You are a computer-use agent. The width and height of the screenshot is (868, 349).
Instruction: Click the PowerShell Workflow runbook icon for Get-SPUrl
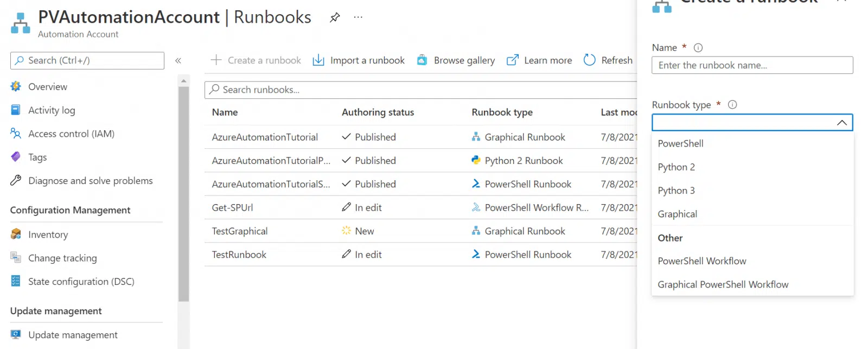(x=476, y=207)
